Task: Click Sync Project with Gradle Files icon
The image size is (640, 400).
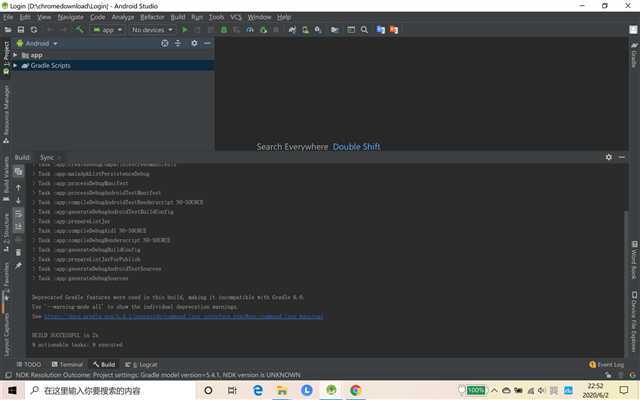Action: pos(292,30)
